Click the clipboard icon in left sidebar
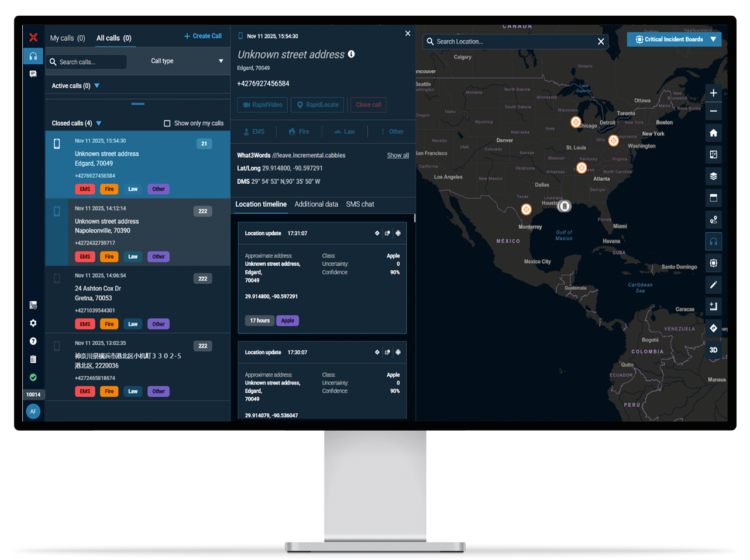Screen dimensions: 750x560 pos(33,359)
